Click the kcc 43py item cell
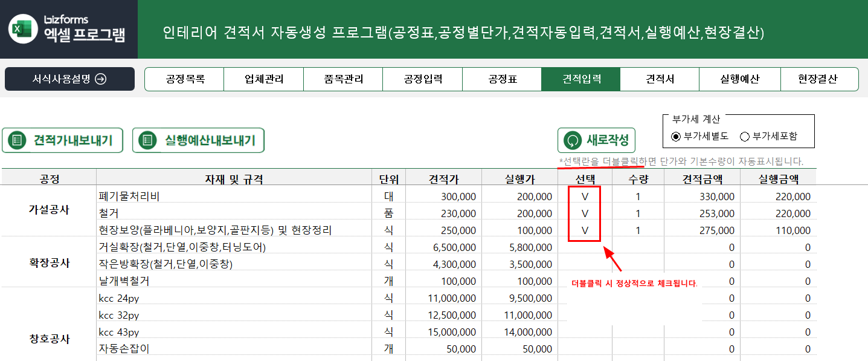The width and height of the screenshot is (868, 361). pyautogui.click(x=233, y=332)
